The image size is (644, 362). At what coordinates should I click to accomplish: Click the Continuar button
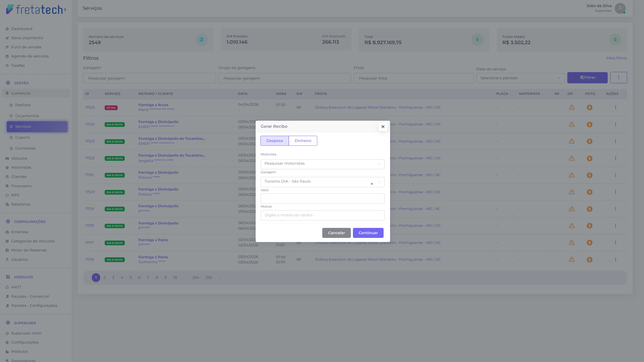click(368, 233)
